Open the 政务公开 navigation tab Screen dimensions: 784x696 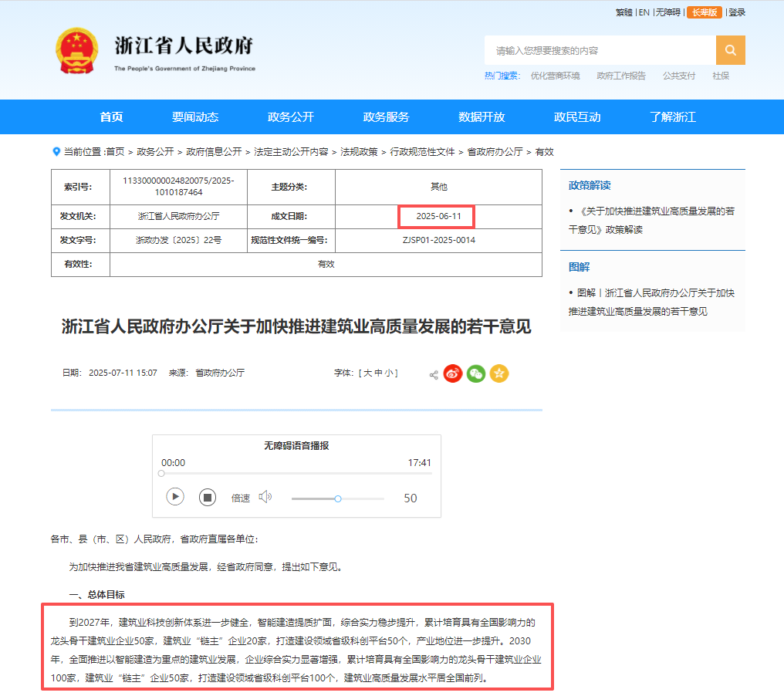coord(291,117)
